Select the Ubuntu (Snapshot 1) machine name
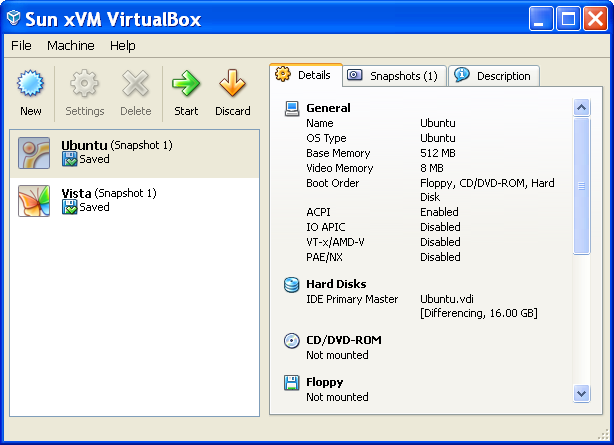614x445 pixels. 117,145
